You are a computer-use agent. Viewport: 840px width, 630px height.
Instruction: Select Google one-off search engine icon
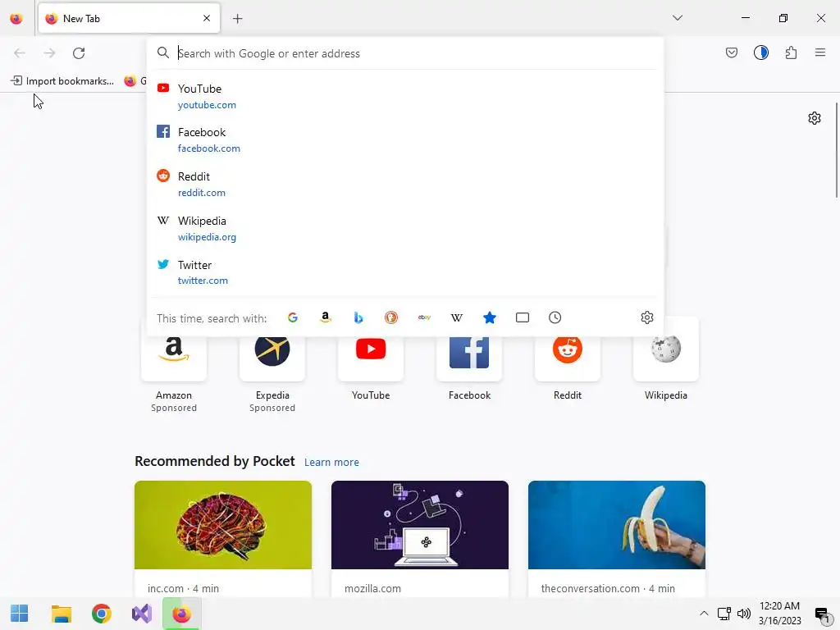(x=293, y=317)
